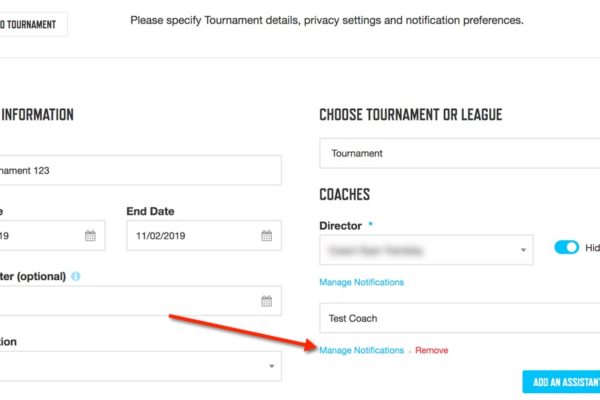Screen dimensions: 600x400
Task: Click the red Remove link
Action: click(432, 350)
